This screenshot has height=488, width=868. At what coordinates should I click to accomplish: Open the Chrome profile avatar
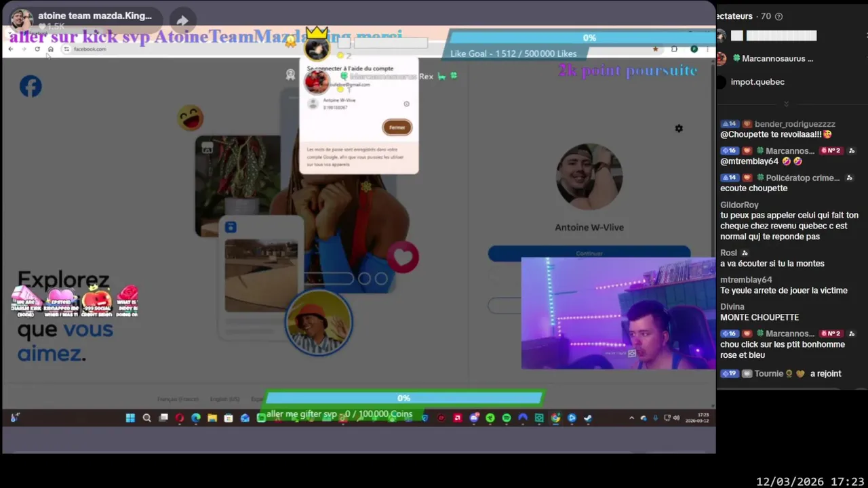(x=694, y=49)
